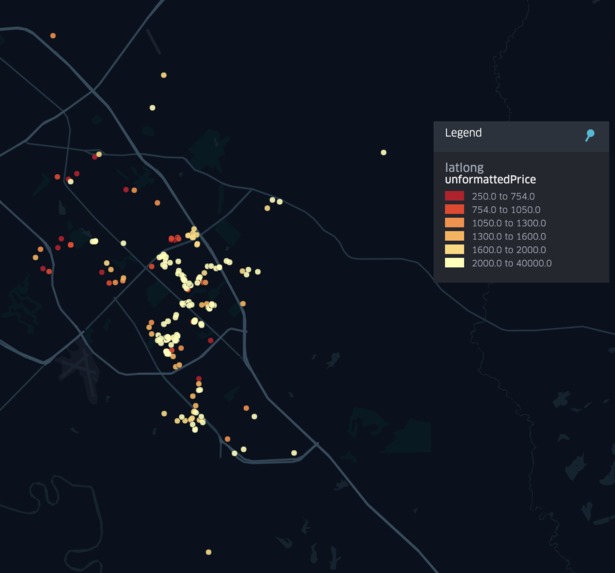Select the 1300.0 to 1600.0 light orange swatch
This screenshot has height=573, width=615.
click(454, 236)
